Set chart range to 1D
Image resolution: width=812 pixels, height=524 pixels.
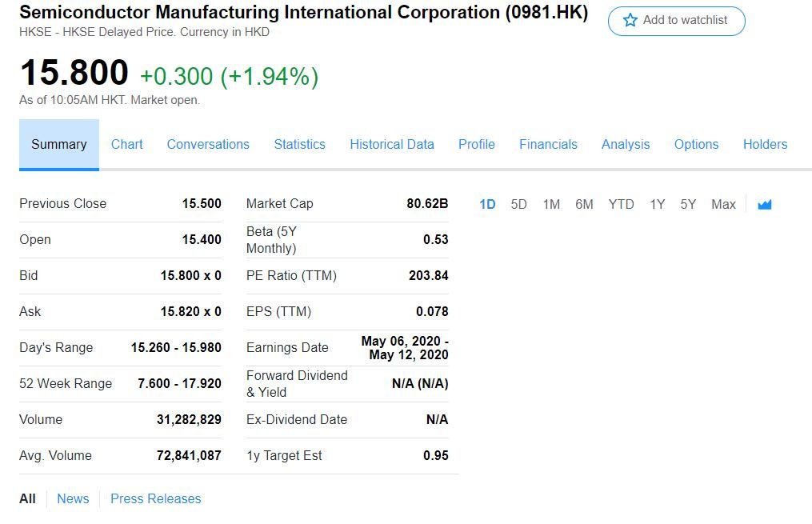pos(487,205)
